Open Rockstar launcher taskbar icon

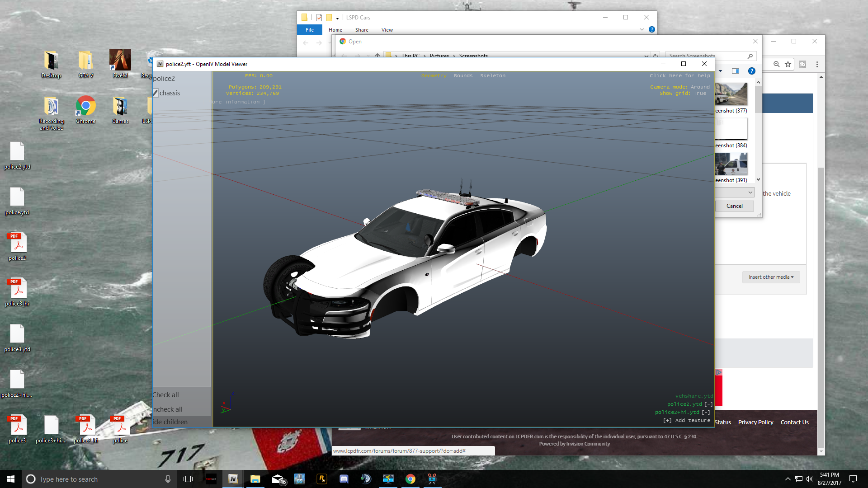[322, 479]
